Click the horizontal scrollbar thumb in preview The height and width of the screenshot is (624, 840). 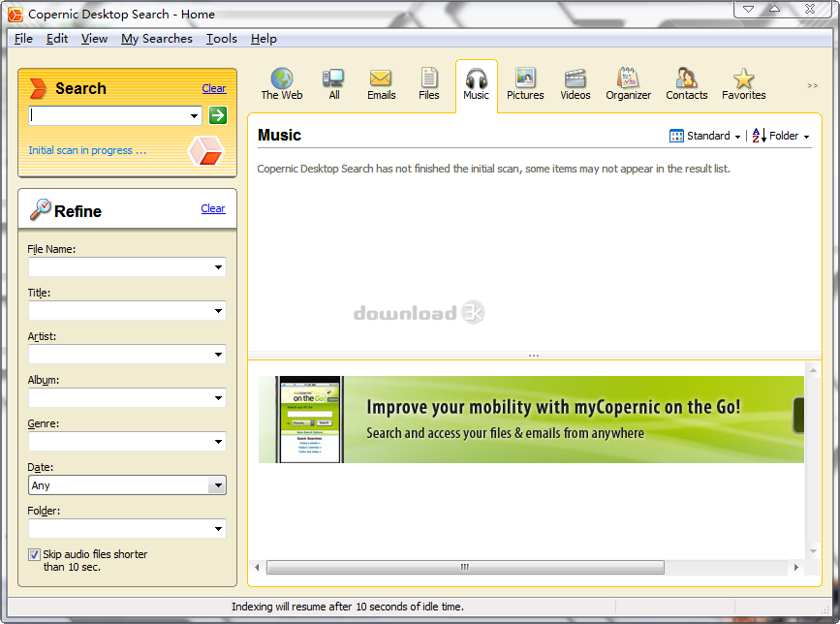pos(465,567)
